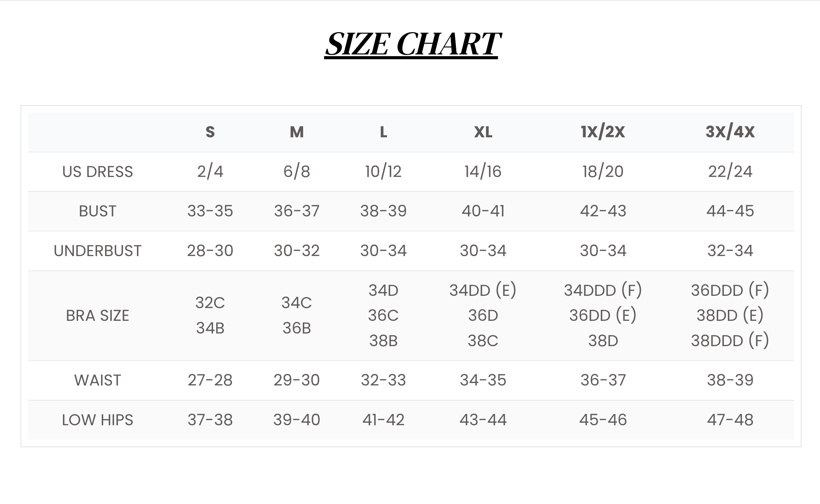Screen dimensions: 820x504
Task: Click the UNDERBUST row label
Action: click(98, 251)
